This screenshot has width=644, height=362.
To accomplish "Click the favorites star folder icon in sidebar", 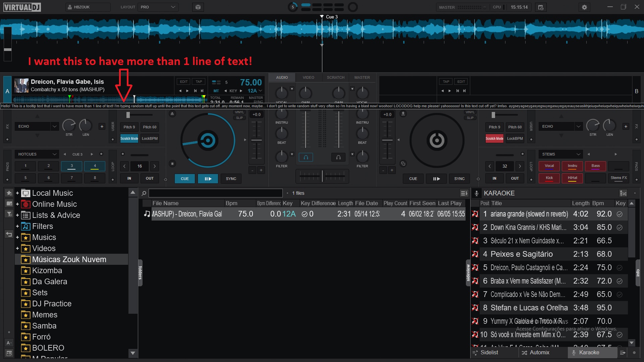I will (x=9, y=193).
